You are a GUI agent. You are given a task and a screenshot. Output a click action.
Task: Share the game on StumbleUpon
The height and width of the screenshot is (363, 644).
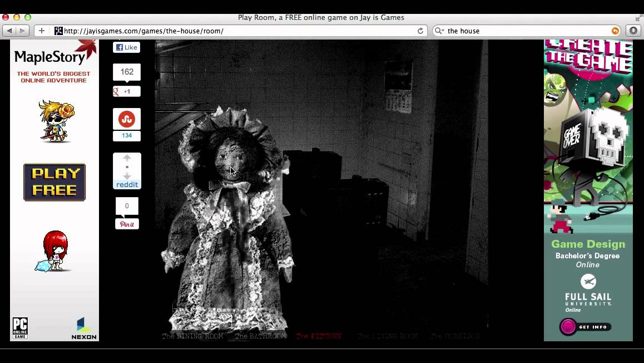[126, 119]
